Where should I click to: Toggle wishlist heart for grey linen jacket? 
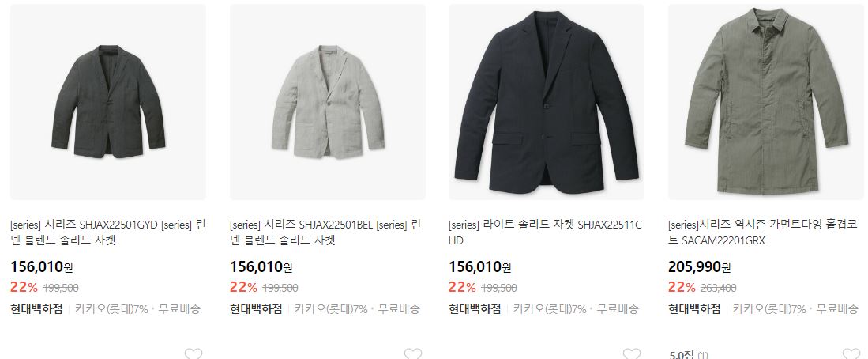(x=194, y=353)
